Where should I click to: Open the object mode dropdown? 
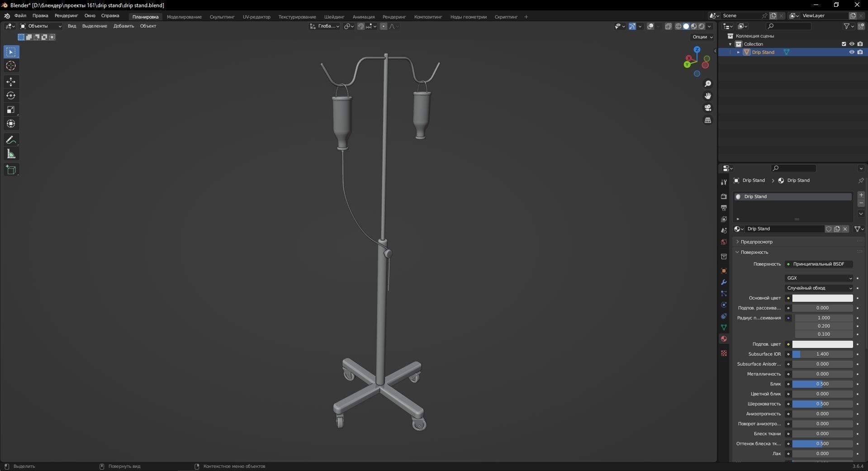(x=41, y=26)
